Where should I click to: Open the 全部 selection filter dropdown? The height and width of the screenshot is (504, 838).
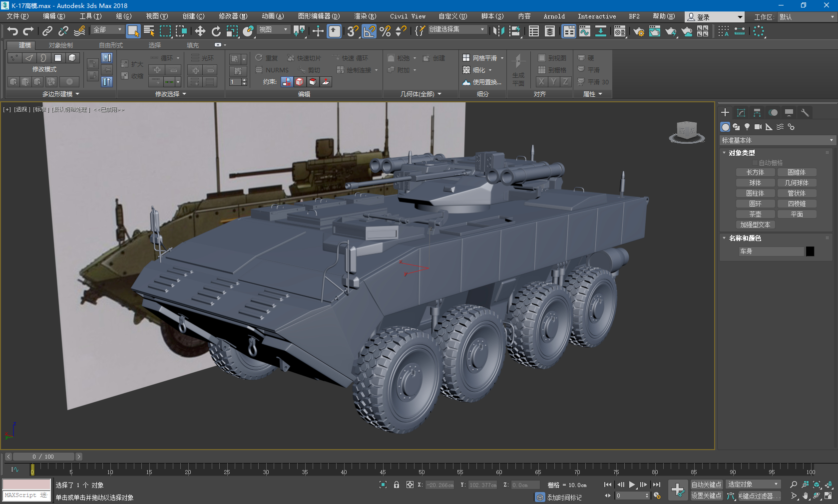pyautogui.click(x=107, y=30)
